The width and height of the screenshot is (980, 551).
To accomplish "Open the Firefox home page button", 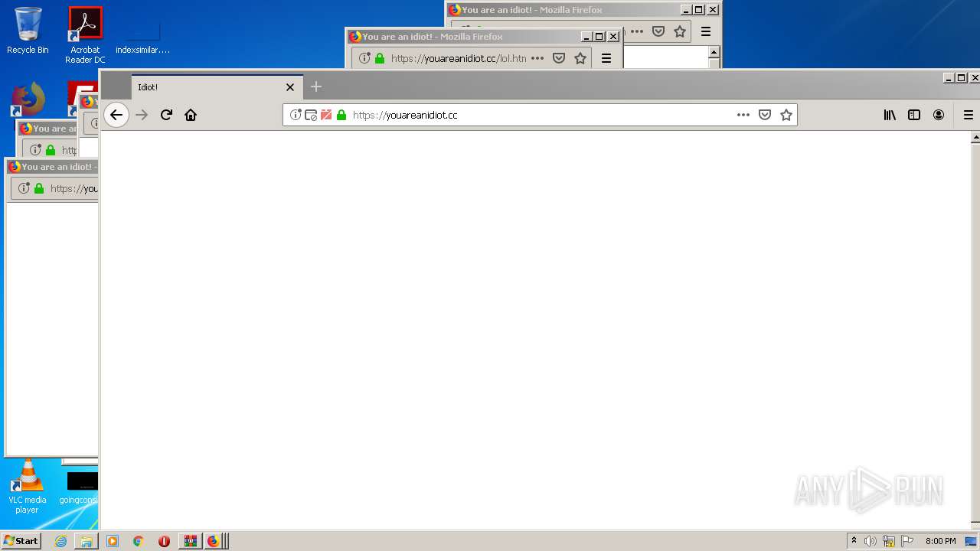I will pyautogui.click(x=191, y=115).
